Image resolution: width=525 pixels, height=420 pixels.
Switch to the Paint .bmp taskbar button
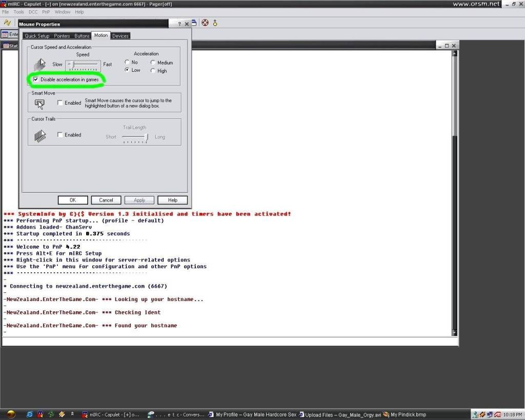405,415
